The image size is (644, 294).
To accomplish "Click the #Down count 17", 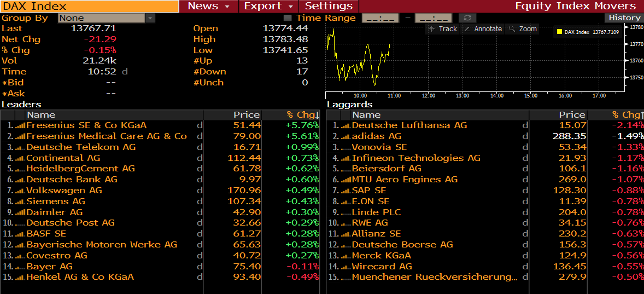I will coord(302,72).
